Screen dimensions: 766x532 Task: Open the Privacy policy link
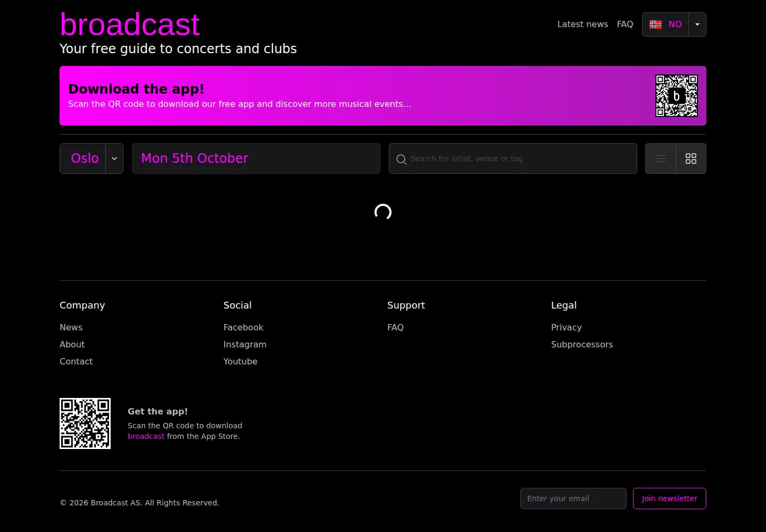pos(567,327)
